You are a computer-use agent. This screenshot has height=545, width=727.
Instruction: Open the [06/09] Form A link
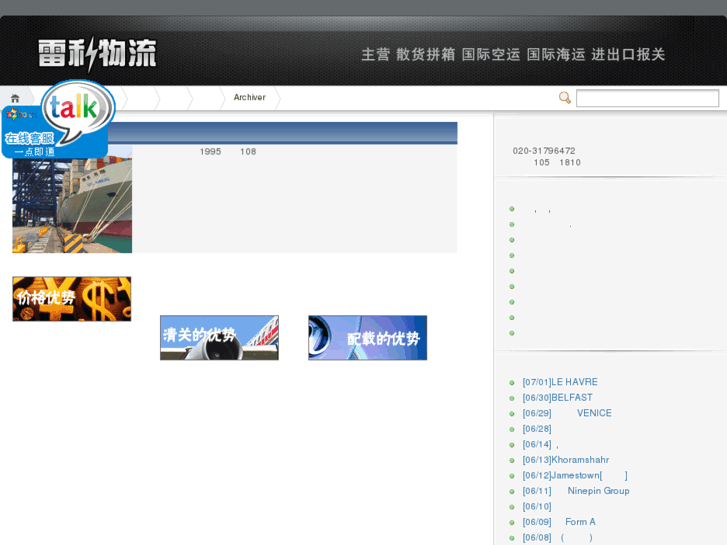point(559,522)
